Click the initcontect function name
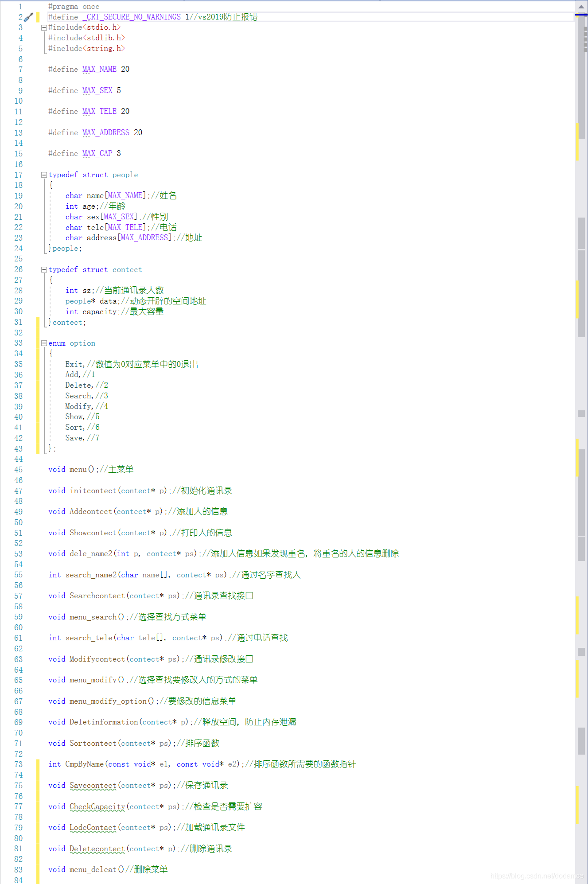The image size is (588, 884). pyautogui.click(x=93, y=491)
